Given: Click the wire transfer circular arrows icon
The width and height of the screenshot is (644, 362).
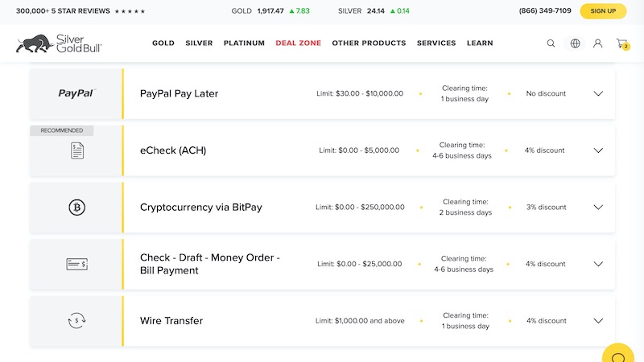Looking at the screenshot, I should tap(76, 320).
